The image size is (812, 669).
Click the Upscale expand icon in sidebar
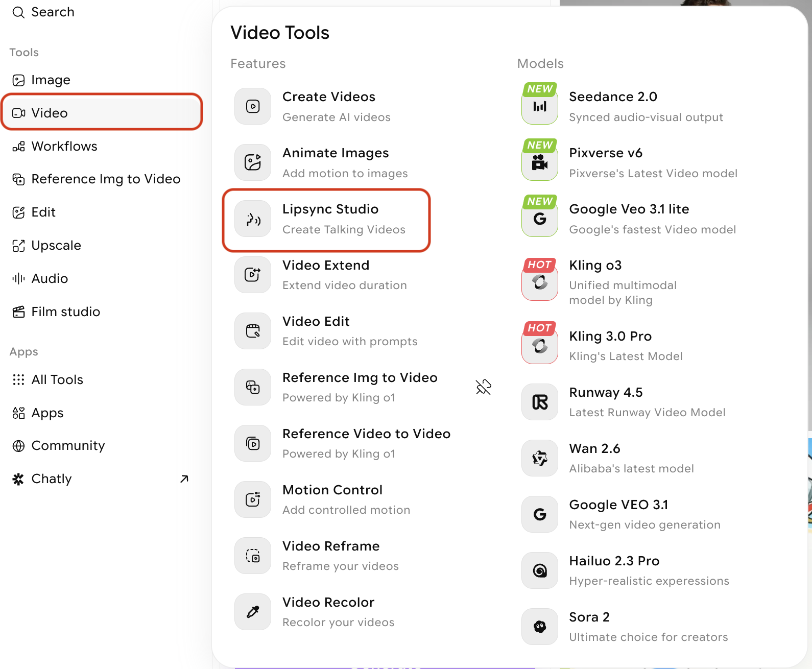[x=18, y=246]
